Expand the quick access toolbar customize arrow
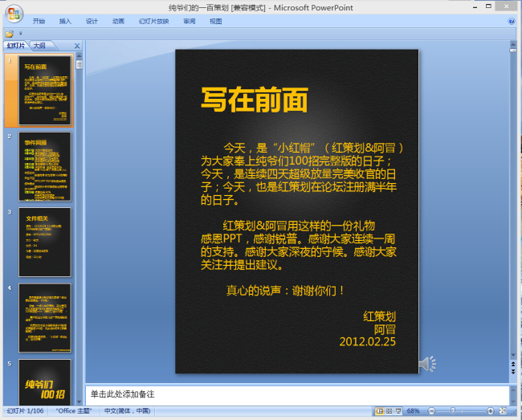This screenshot has height=420, width=522. [21, 33]
